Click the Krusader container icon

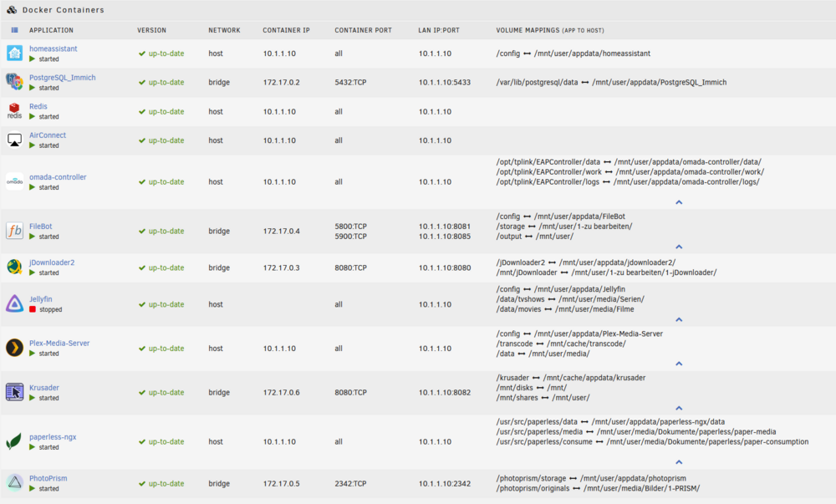[14, 392]
